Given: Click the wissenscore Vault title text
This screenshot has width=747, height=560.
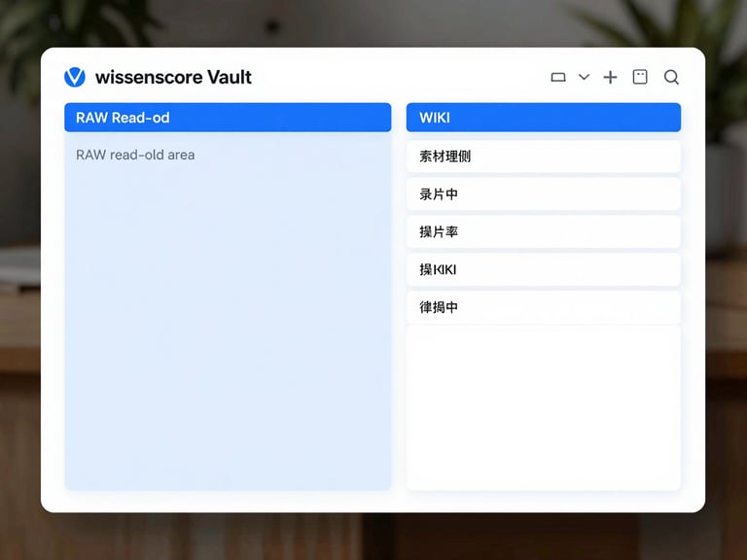Looking at the screenshot, I should click(x=173, y=77).
